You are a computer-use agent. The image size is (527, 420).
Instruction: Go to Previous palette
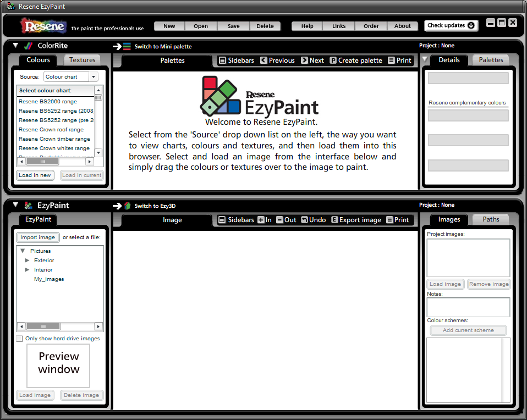(x=278, y=60)
